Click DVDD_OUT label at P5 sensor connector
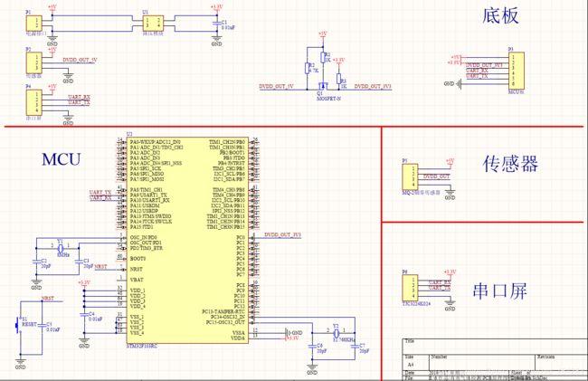This screenshot has width=588, height=381. pos(437,176)
